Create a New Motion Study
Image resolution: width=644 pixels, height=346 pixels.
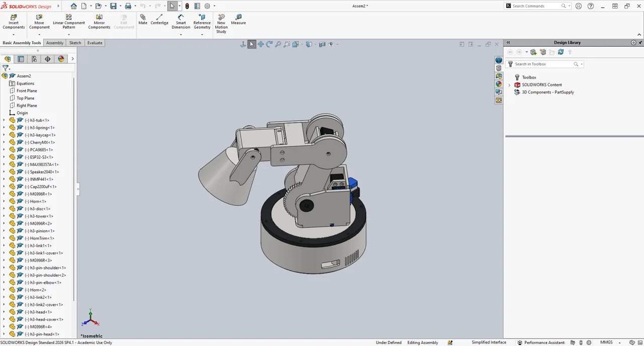point(221,24)
